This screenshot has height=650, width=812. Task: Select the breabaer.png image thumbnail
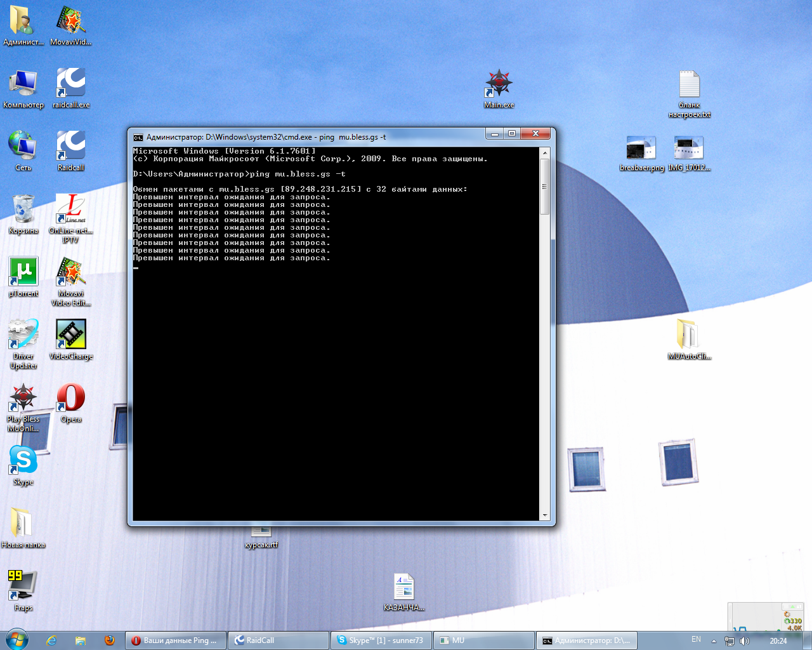[641, 149]
